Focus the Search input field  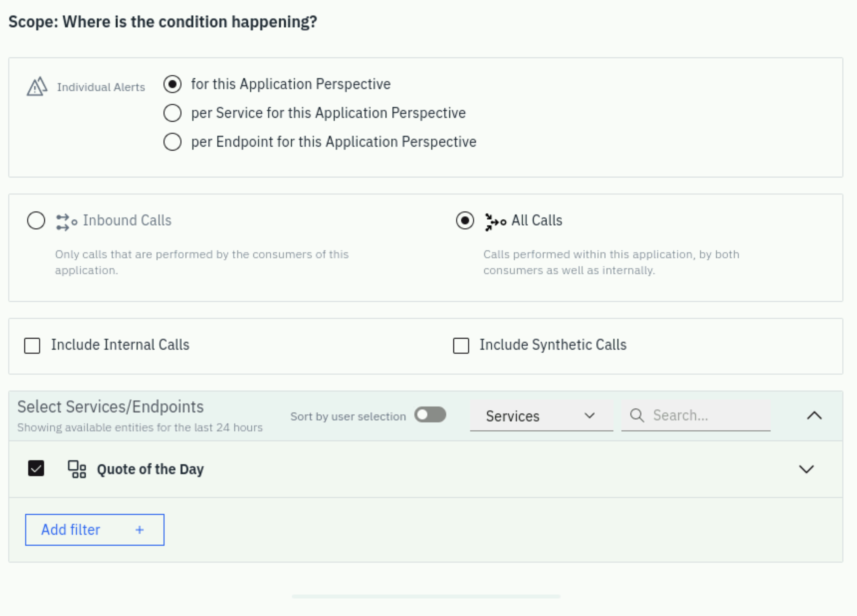click(x=696, y=416)
